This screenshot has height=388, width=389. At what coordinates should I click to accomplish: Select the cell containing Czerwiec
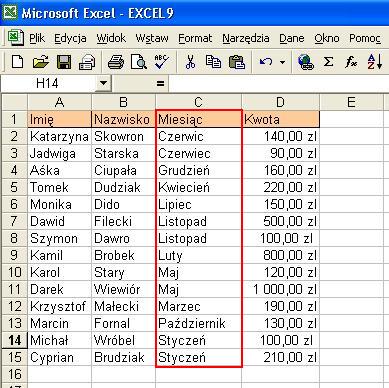point(198,153)
